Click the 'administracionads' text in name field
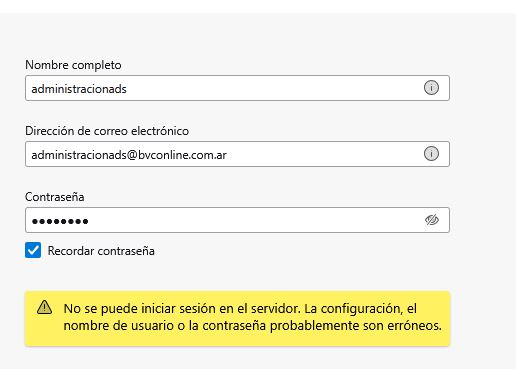 pos(79,89)
